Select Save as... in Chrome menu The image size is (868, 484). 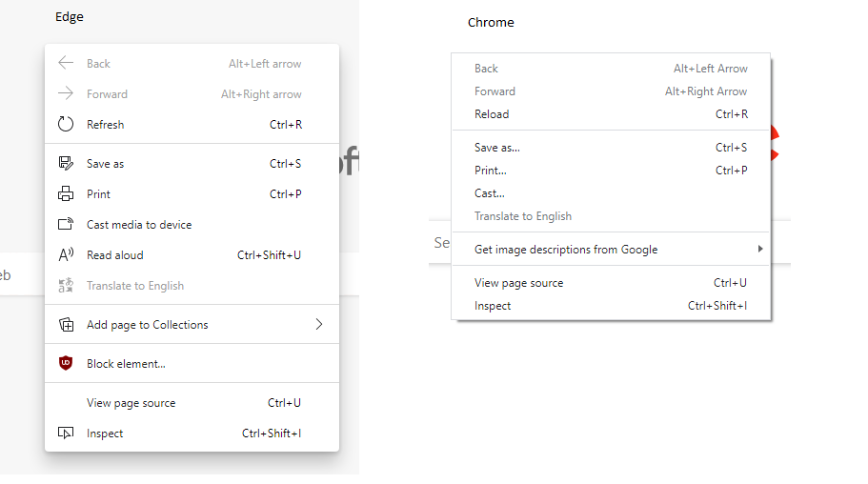tap(497, 148)
